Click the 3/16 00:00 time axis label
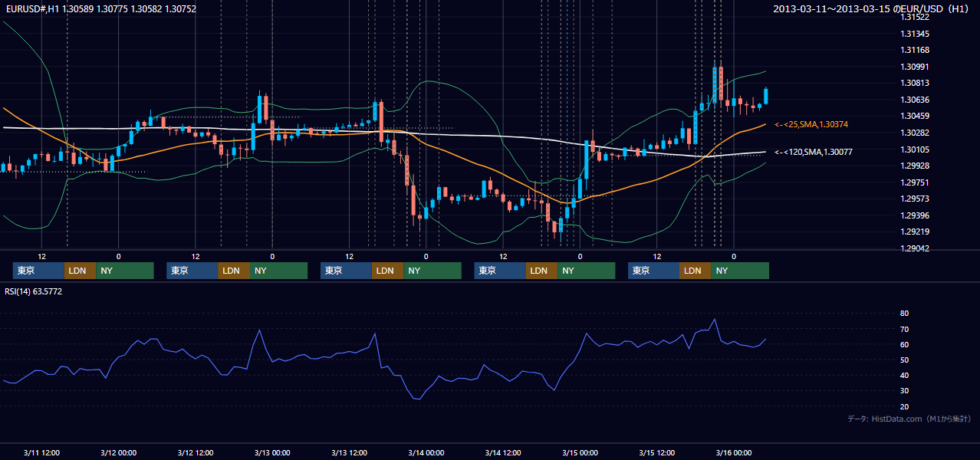980x460 pixels. (x=734, y=452)
